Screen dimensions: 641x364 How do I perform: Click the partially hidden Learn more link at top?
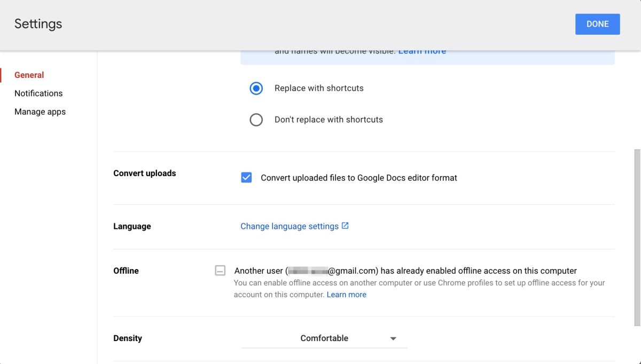422,52
